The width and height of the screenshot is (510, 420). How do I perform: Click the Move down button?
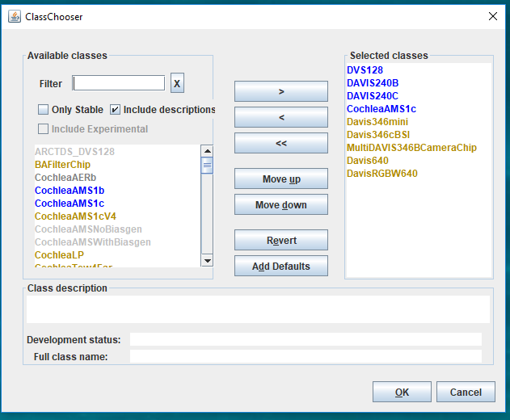281,204
